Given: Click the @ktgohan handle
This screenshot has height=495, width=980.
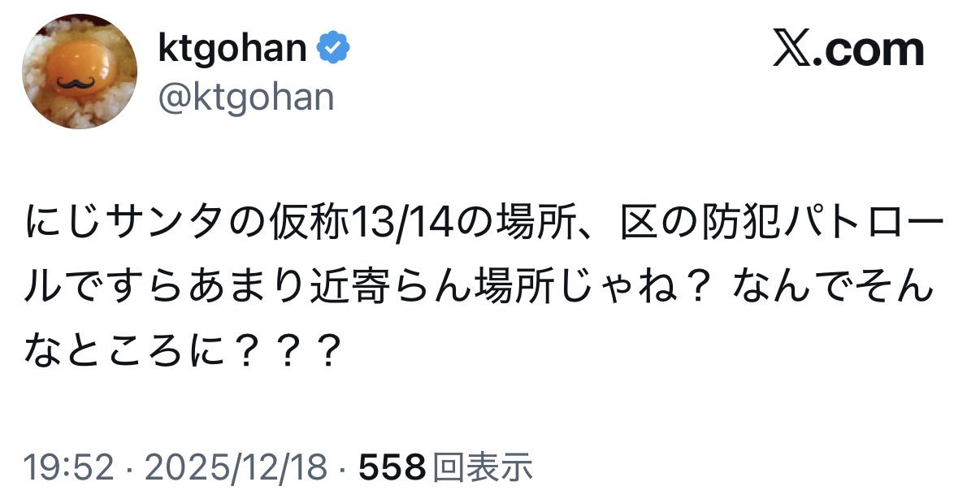Looking at the screenshot, I should (245, 97).
